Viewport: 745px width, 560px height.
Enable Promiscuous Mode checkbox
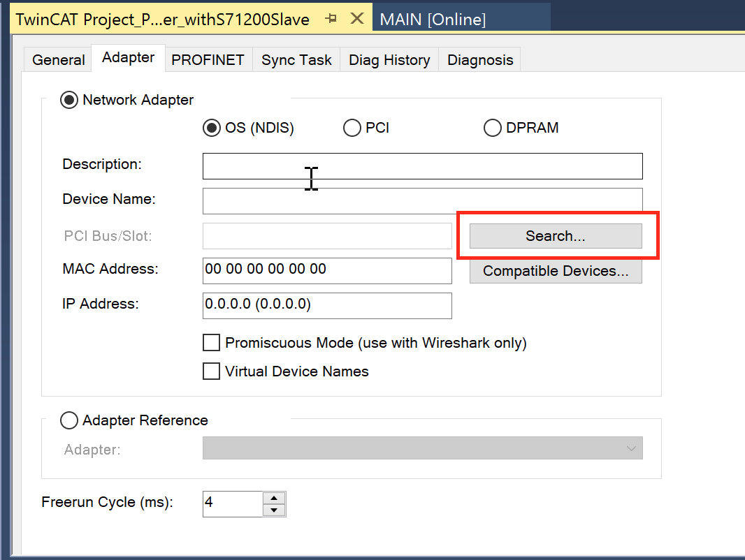pos(212,343)
